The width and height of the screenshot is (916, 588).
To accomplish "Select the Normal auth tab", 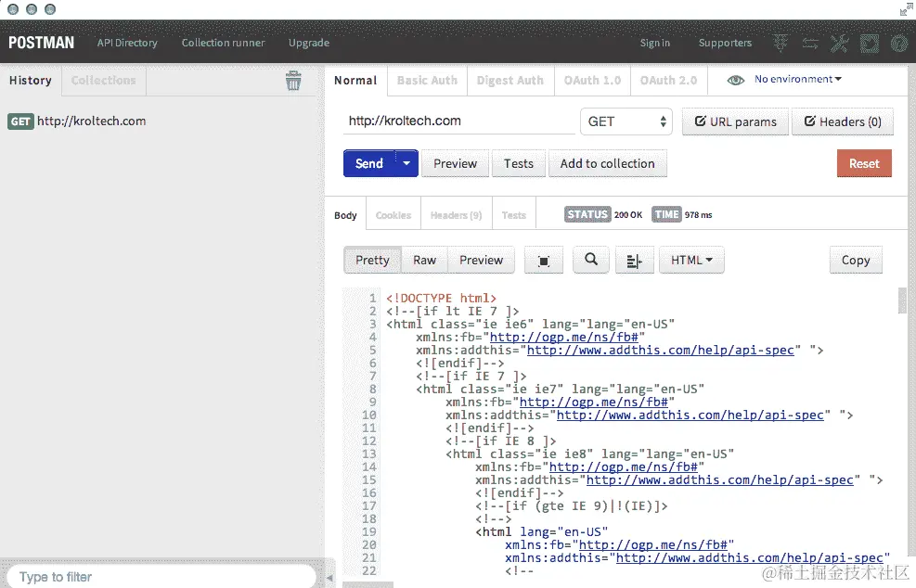I will 355,81.
